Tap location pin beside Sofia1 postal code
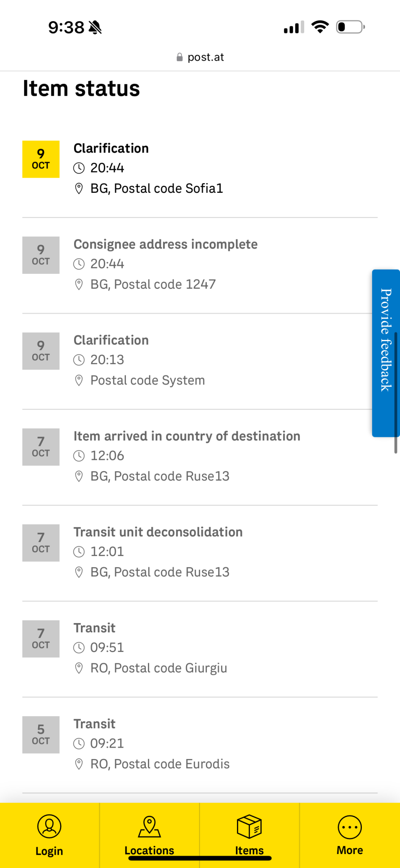The width and height of the screenshot is (400, 868). [x=79, y=189]
